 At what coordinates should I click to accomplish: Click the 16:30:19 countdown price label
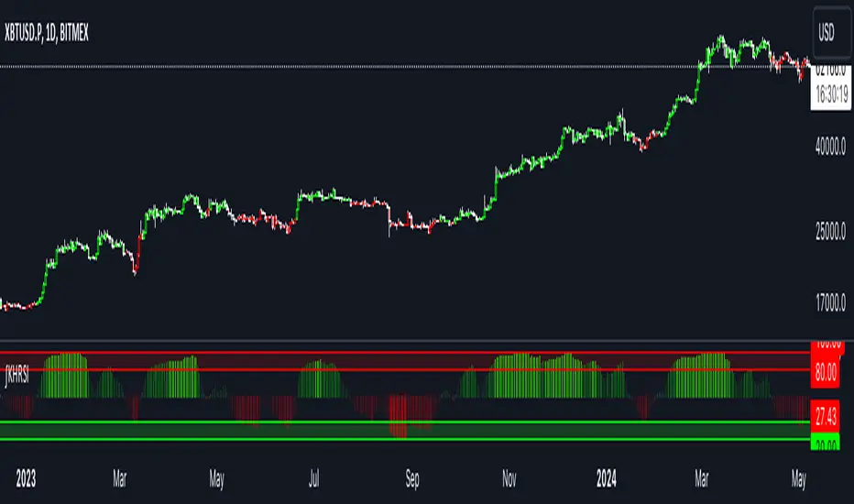point(831,94)
